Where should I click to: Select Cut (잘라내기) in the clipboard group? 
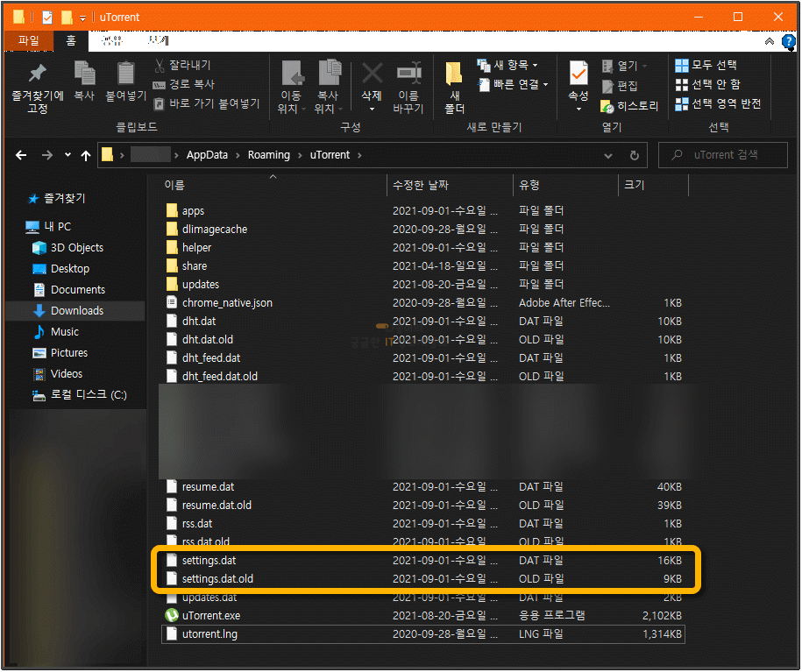[182, 65]
